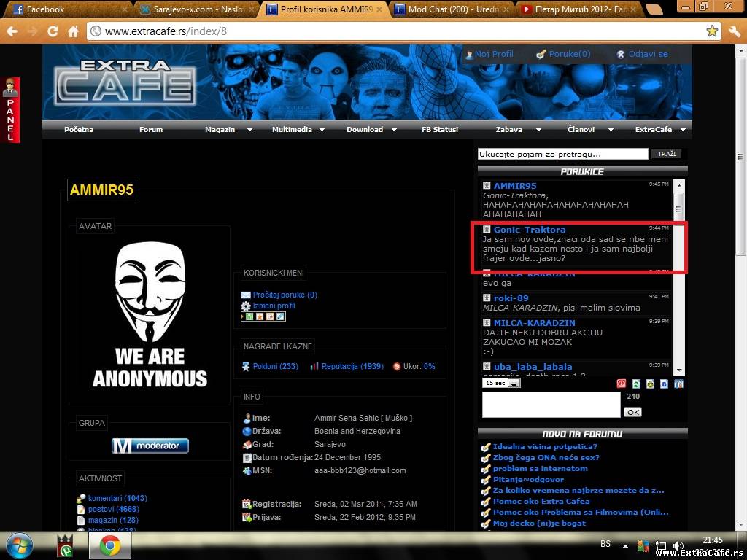This screenshot has height=560, width=747.
Task: Click the Reputacija bar chart icon
Action: coord(314,366)
